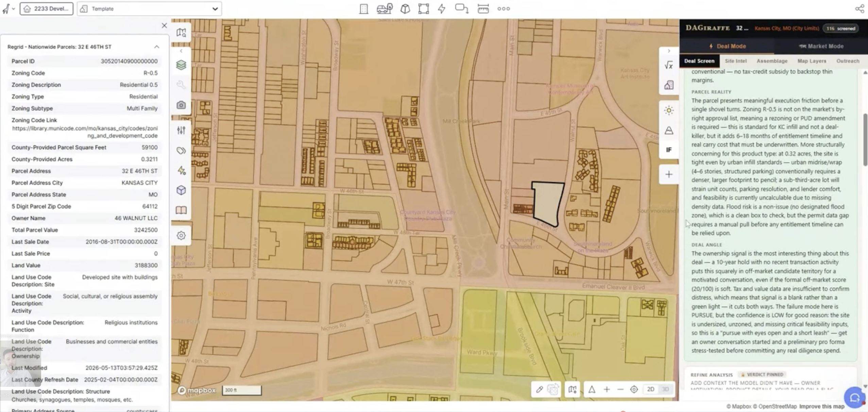Click the Zoning Code value R-0.5

150,73
